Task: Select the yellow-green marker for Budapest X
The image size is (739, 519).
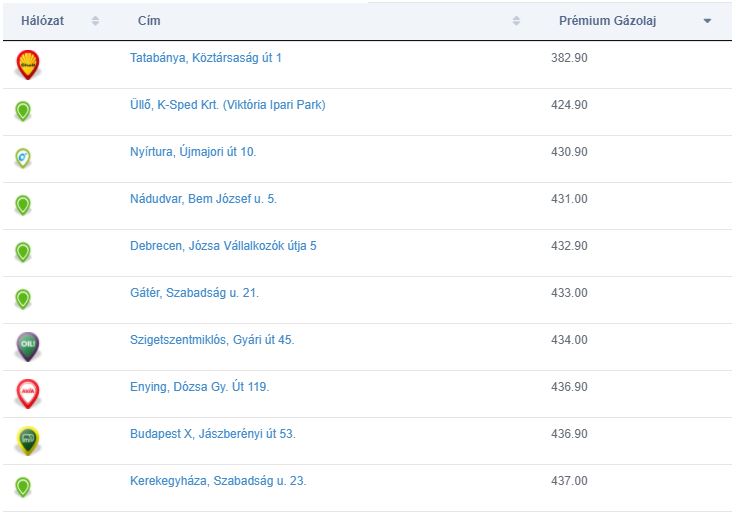Action: tap(28, 441)
